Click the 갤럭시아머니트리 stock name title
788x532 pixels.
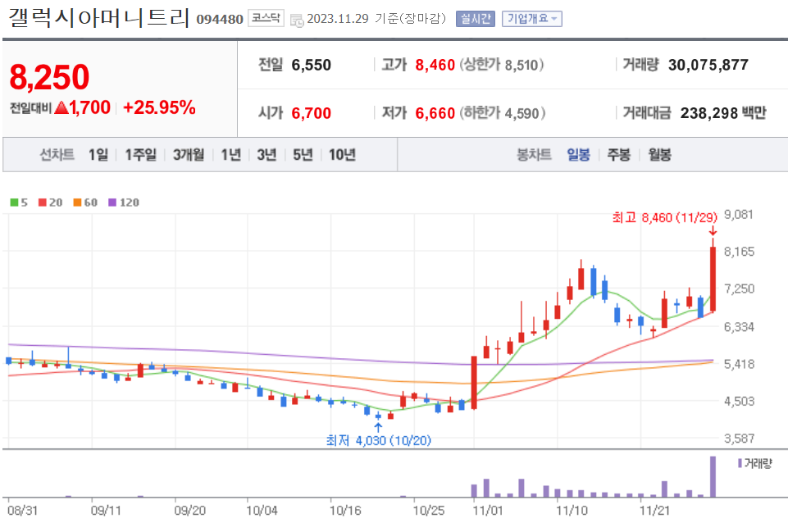tap(99, 18)
